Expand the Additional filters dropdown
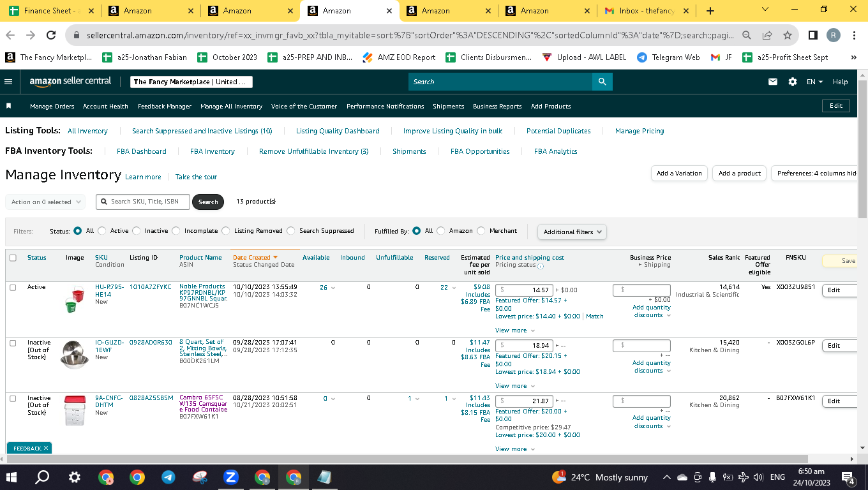The height and width of the screenshot is (490, 868). (x=572, y=232)
